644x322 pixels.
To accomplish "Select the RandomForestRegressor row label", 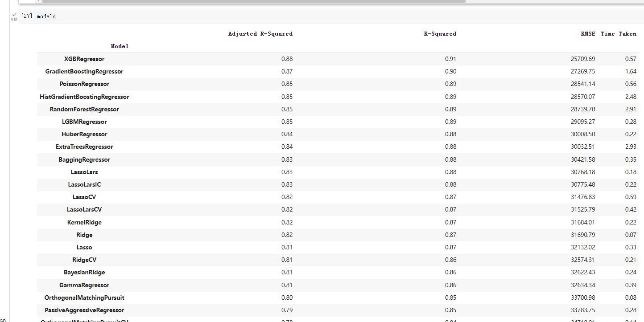I will tap(84, 109).
